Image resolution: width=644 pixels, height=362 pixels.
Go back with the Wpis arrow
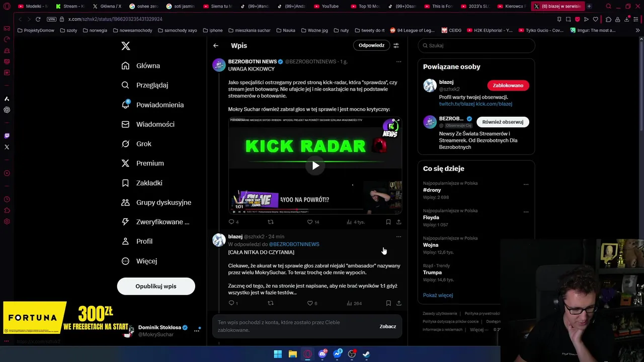point(216,45)
